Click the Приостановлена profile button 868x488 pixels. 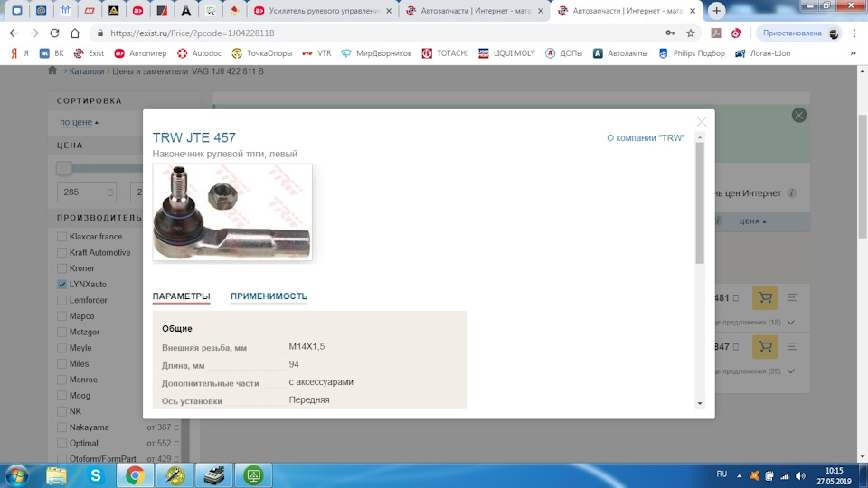coord(798,33)
